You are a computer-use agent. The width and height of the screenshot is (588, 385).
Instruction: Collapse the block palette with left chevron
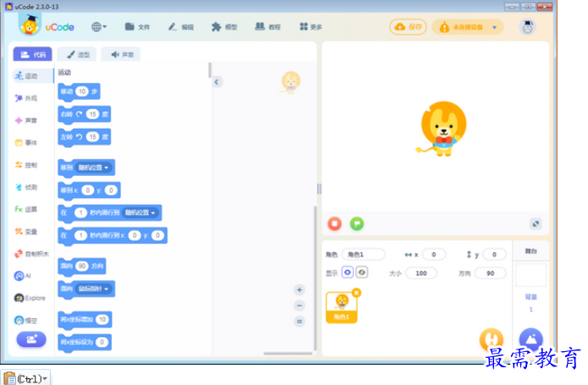tap(217, 82)
